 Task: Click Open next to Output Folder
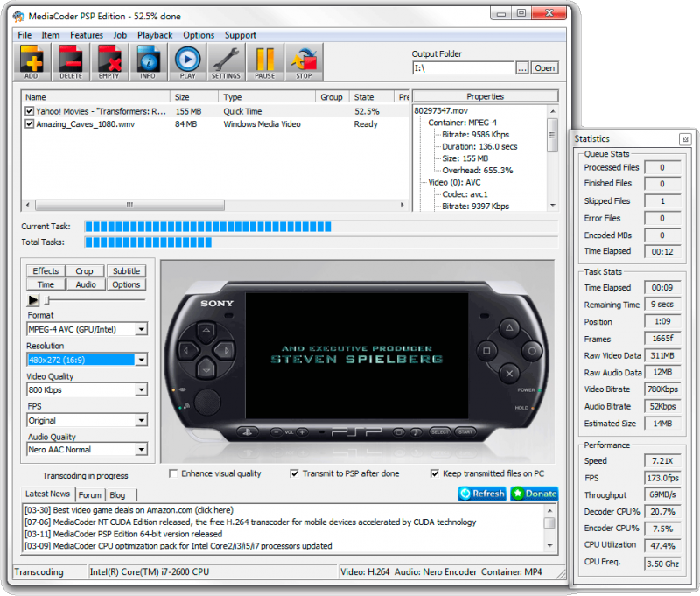(x=544, y=68)
